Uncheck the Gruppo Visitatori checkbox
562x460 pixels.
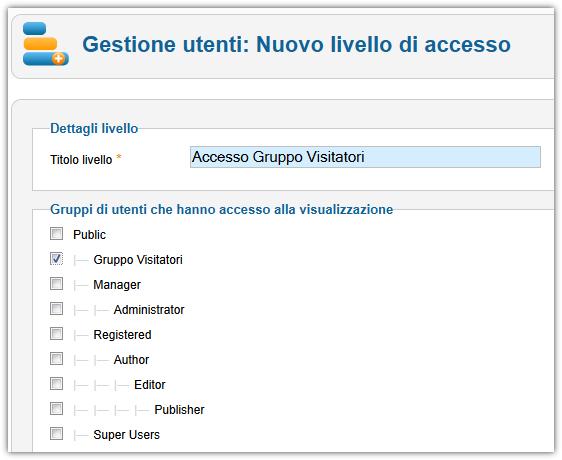(x=56, y=259)
